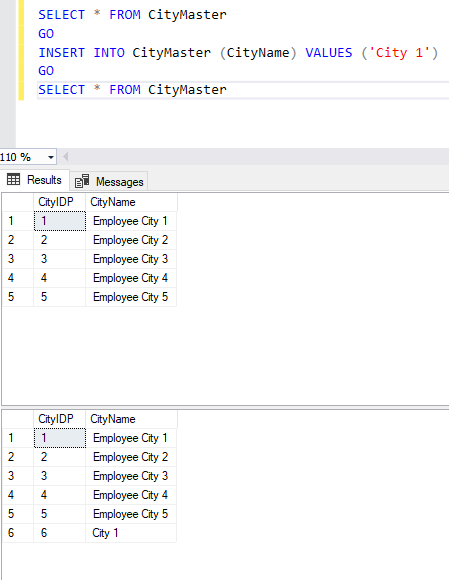The image size is (449, 580).
Task: Select 'Employee City 4' in first grid
Action: [x=131, y=278]
